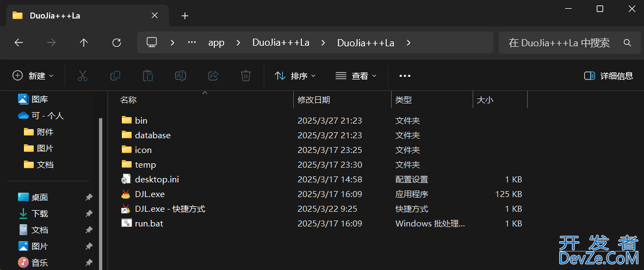Go up one folder level
Screen dimensions: 644x270
coord(84,43)
